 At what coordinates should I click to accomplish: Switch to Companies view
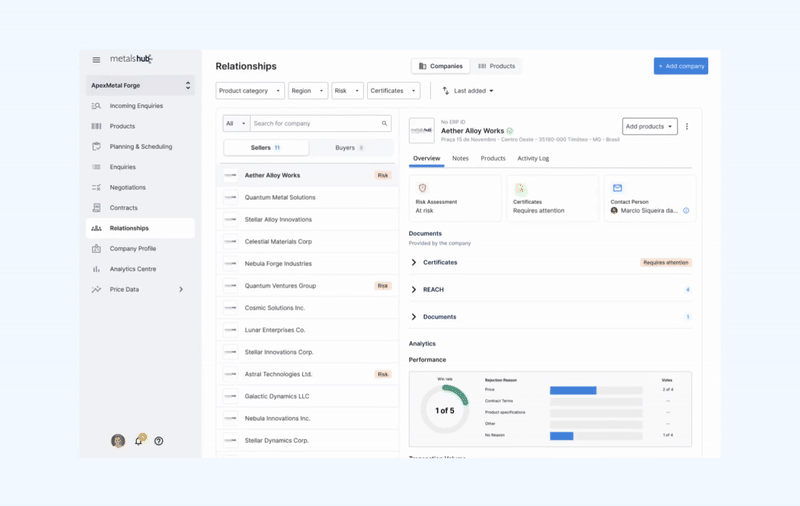pyautogui.click(x=441, y=66)
